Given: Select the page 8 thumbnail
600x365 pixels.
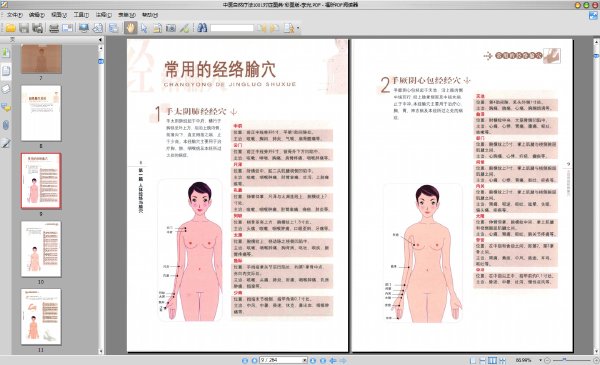Looking at the screenshot, I should pos(41,113).
